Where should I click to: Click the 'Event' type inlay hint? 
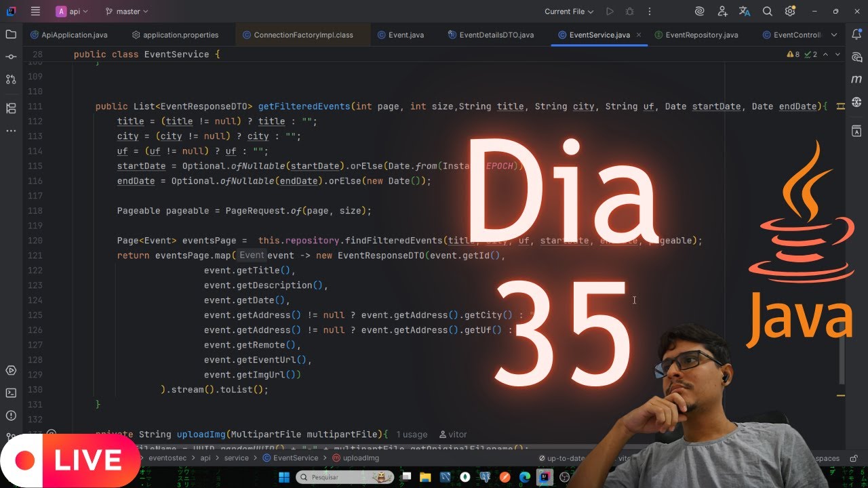coord(252,256)
